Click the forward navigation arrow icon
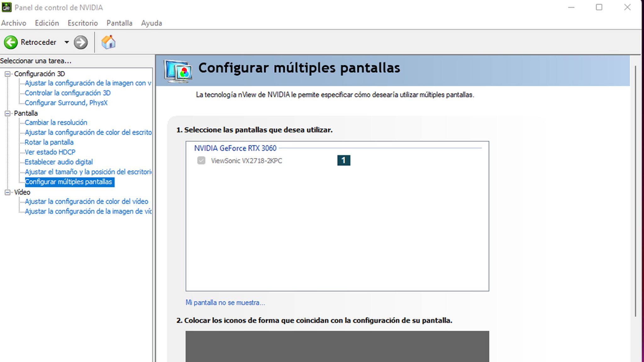Image resolution: width=644 pixels, height=362 pixels. (81, 42)
